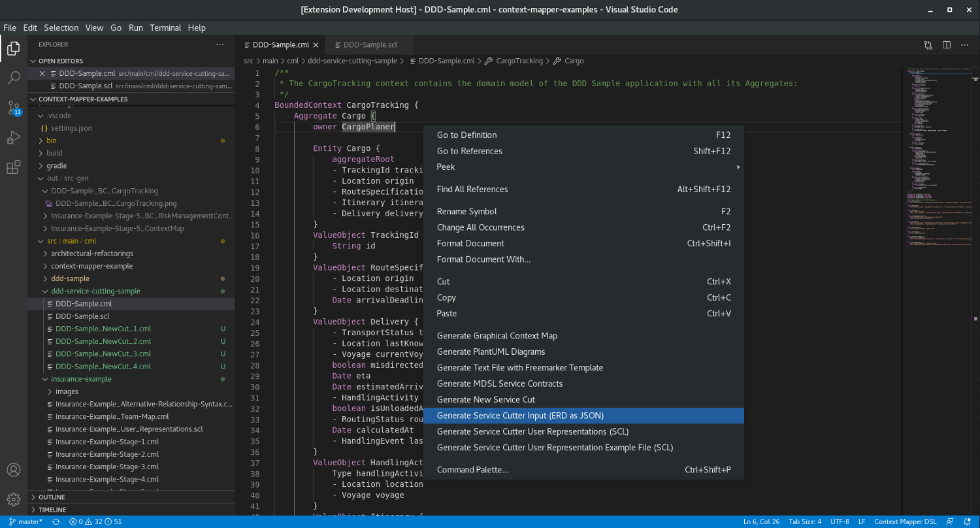The height and width of the screenshot is (528, 980).
Task: Select Find All References in context menu
Action: pyautogui.click(x=583, y=190)
